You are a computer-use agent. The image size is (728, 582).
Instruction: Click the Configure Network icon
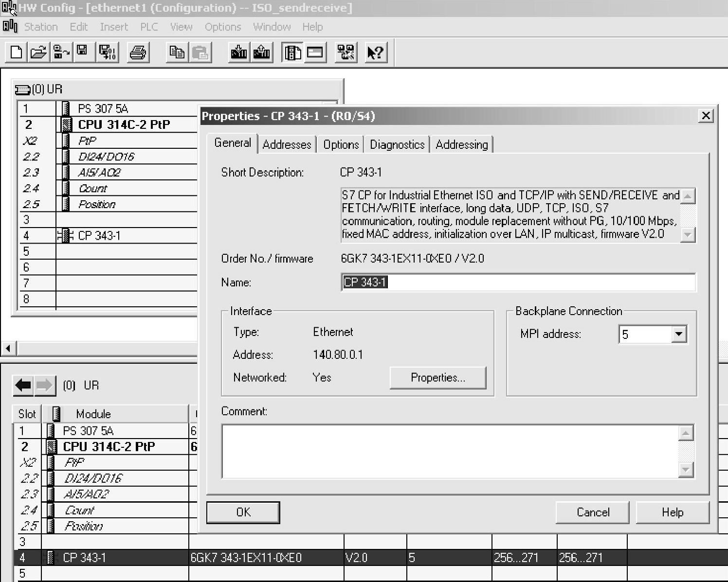[x=346, y=52]
